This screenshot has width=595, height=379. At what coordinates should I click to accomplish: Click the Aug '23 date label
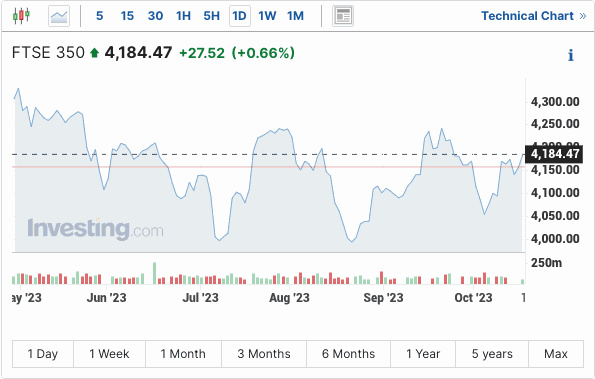[289, 298]
